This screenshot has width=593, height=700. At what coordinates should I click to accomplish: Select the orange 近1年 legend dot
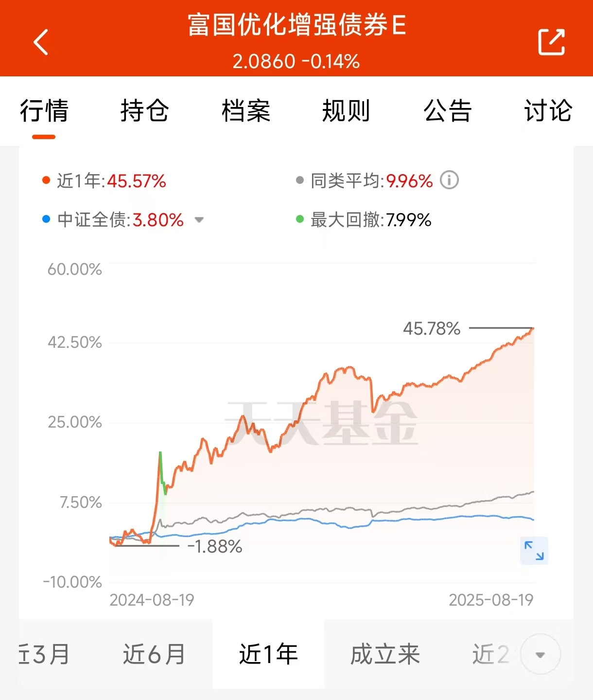[x=46, y=180]
